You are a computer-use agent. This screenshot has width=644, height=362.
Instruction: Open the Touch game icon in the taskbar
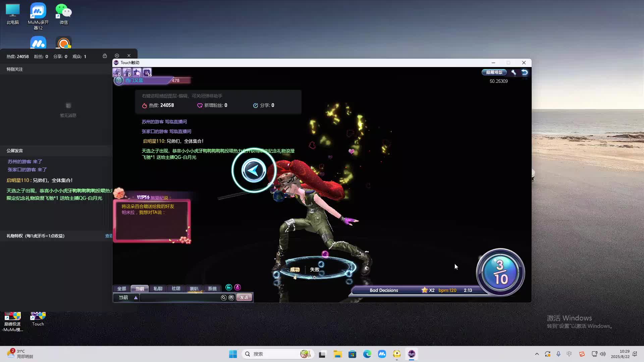pos(412,354)
